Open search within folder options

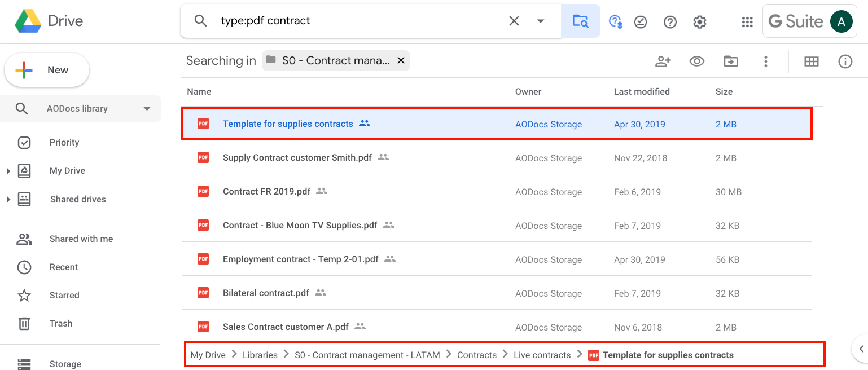(x=581, y=21)
